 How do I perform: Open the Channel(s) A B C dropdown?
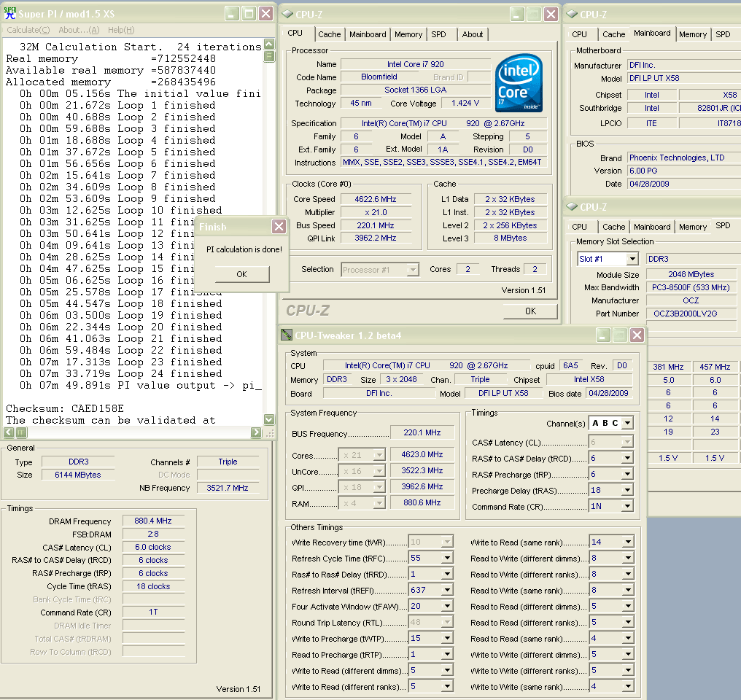coord(627,423)
